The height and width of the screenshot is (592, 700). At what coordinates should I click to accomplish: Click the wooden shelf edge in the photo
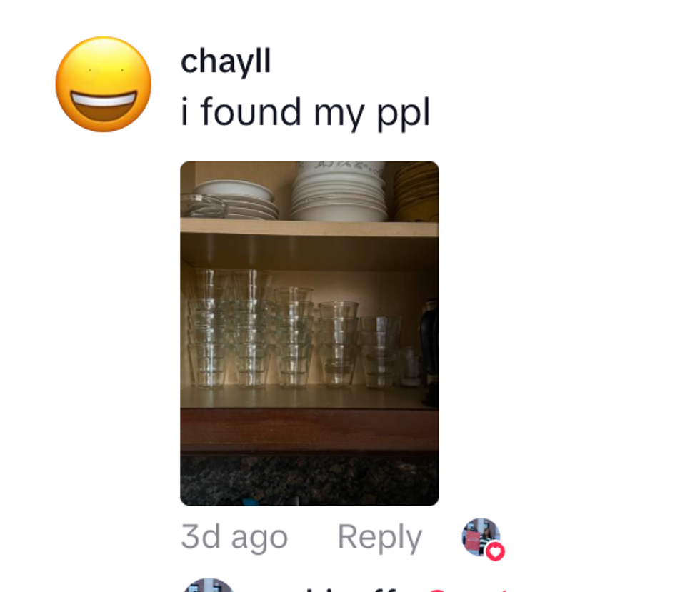(x=309, y=227)
